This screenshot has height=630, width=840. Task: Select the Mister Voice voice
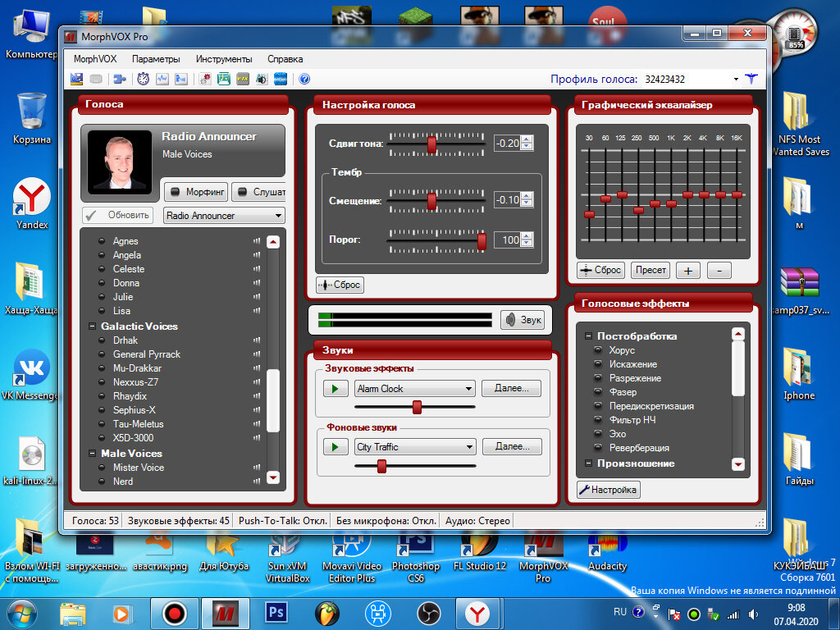(138, 467)
